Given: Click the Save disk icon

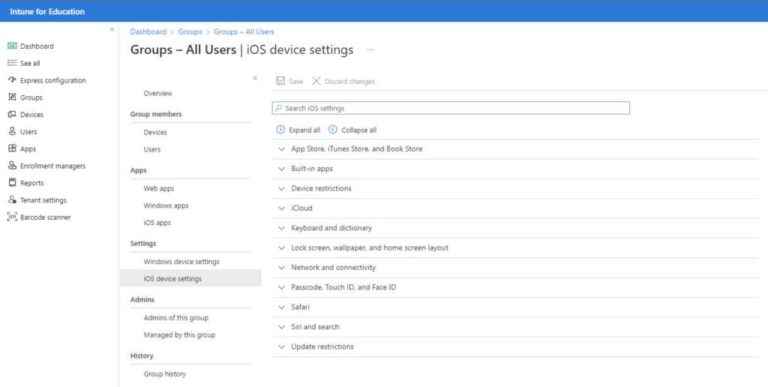Looking at the screenshot, I should pos(281,81).
